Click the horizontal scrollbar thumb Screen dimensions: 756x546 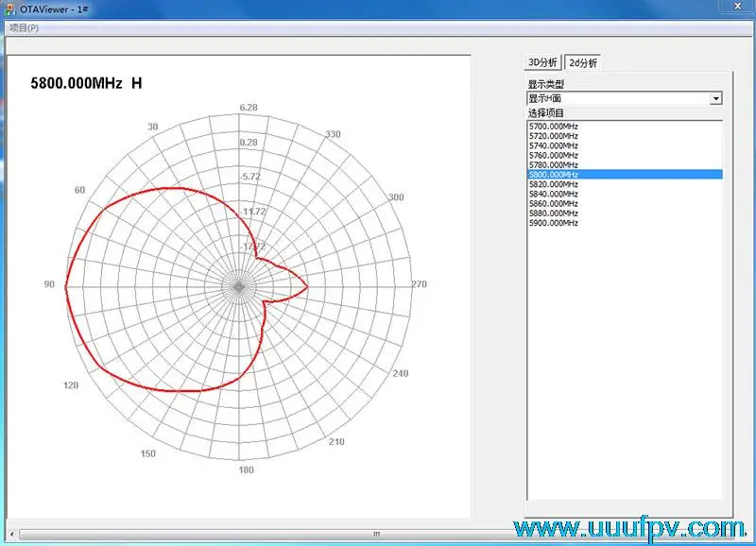[374, 535]
